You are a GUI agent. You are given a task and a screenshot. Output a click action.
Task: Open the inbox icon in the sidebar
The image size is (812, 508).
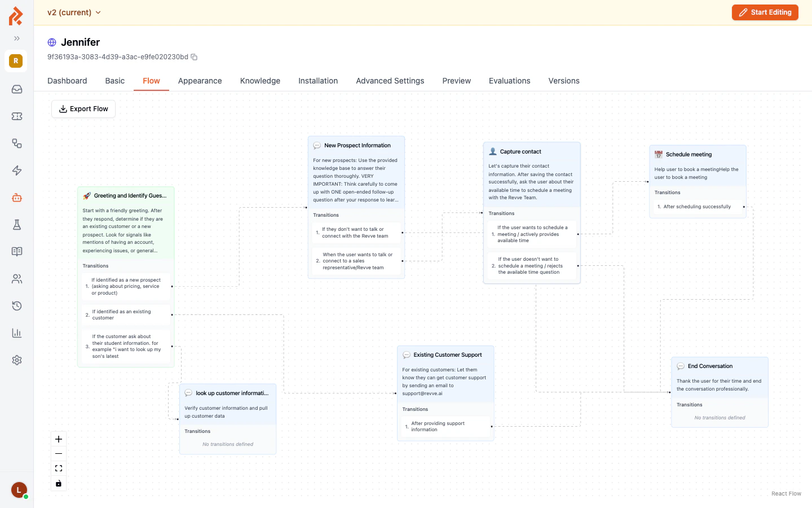click(17, 89)
